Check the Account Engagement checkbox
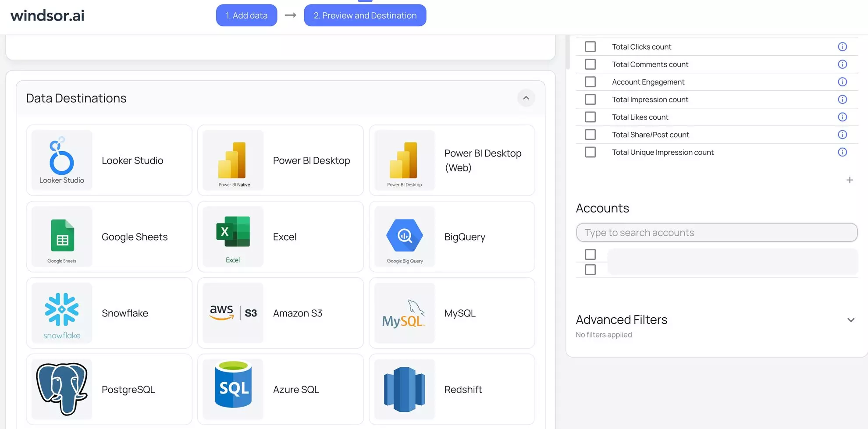Viewport: 868px width, 429px height. coord(591,82)
